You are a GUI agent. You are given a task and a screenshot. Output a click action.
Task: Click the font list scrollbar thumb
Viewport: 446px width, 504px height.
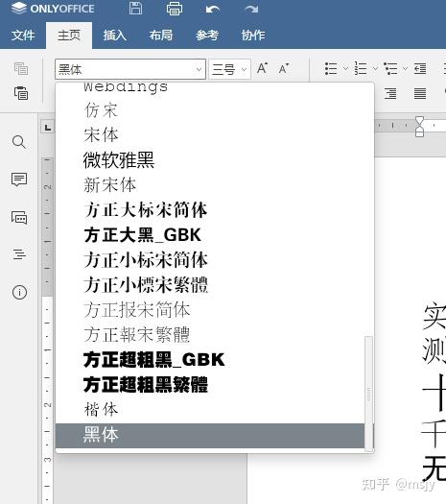tap(369, 394)
